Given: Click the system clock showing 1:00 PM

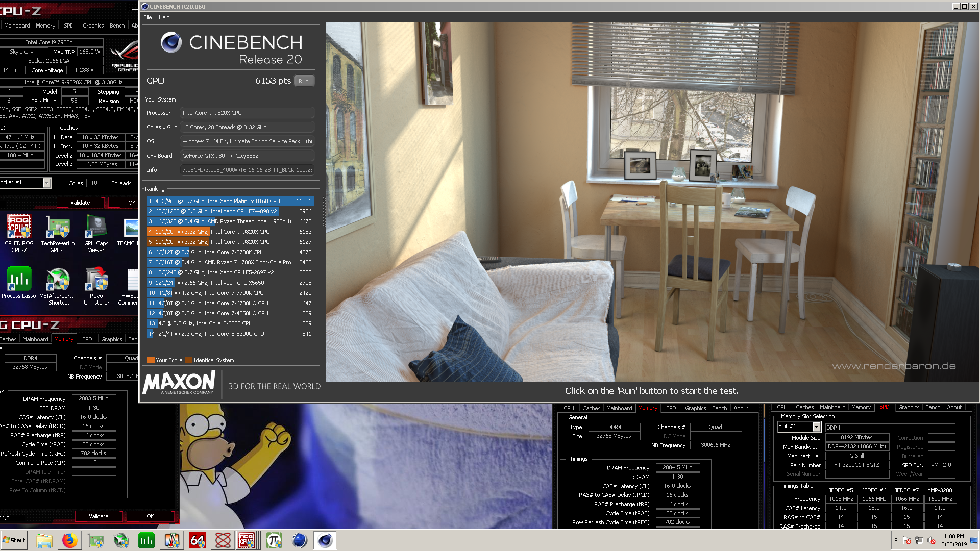Looking at the screenshot, I should pos(953,540).
